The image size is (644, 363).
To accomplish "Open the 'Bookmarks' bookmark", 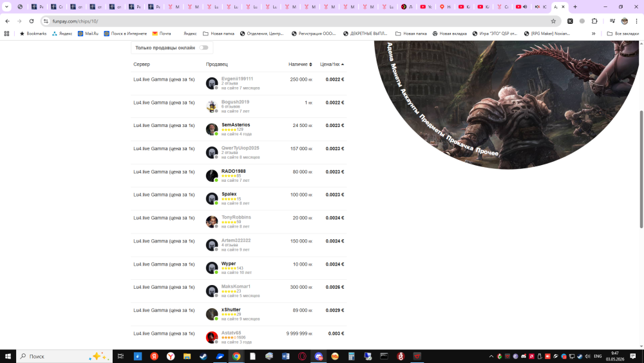I will (33, 34).
